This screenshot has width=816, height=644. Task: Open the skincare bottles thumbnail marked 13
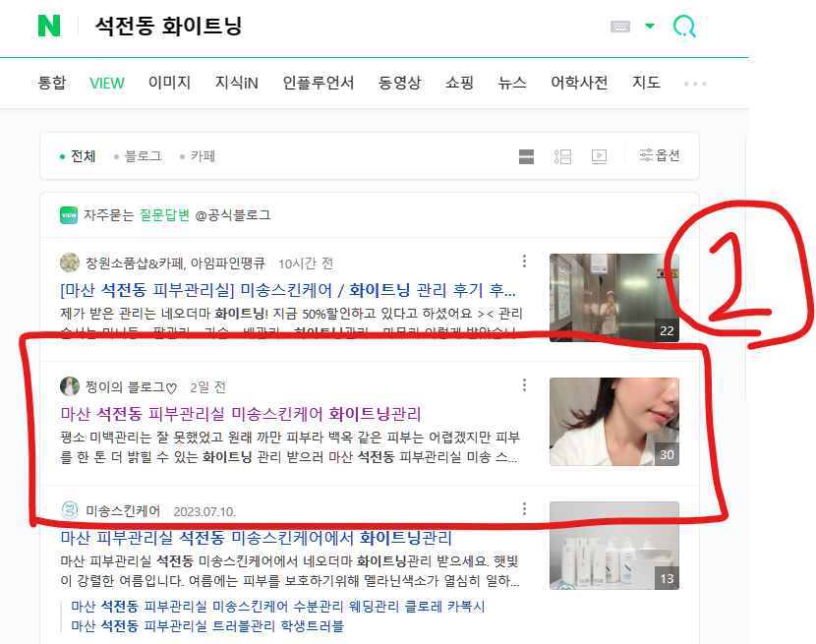point(614,545)
